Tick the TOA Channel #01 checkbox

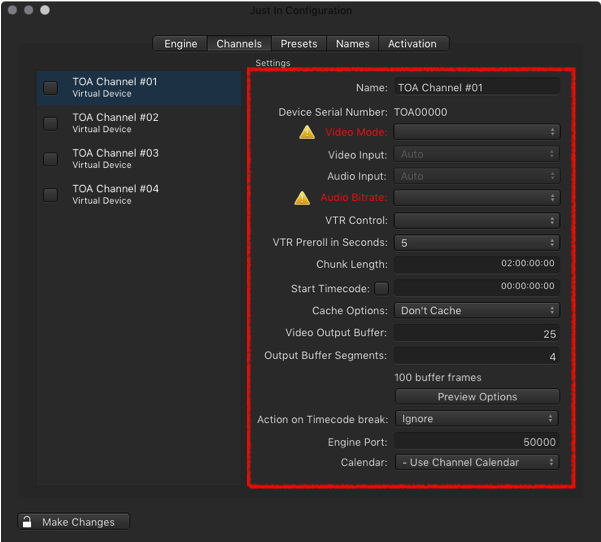click(51, 88)
